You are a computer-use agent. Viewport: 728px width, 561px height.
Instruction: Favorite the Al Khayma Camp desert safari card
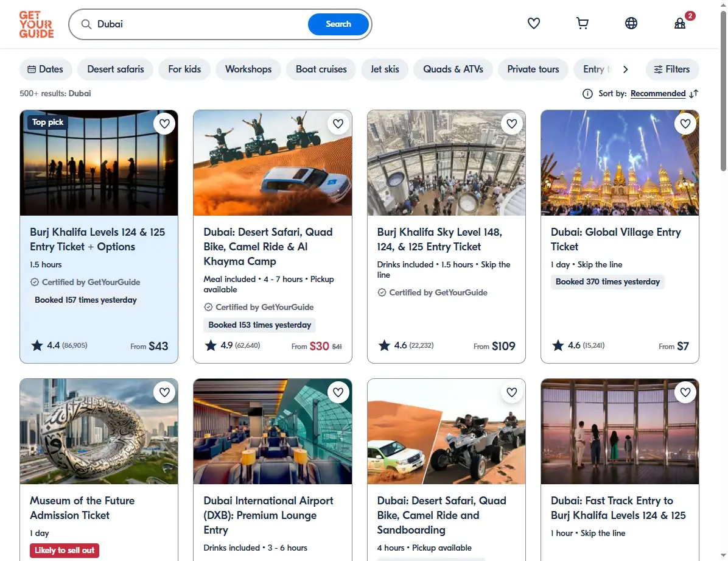[338, 124]
